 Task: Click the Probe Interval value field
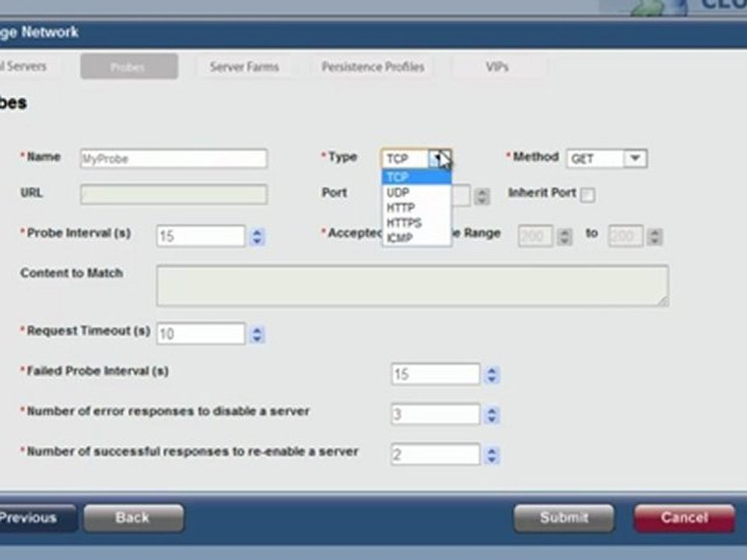(x=201, y=236)
